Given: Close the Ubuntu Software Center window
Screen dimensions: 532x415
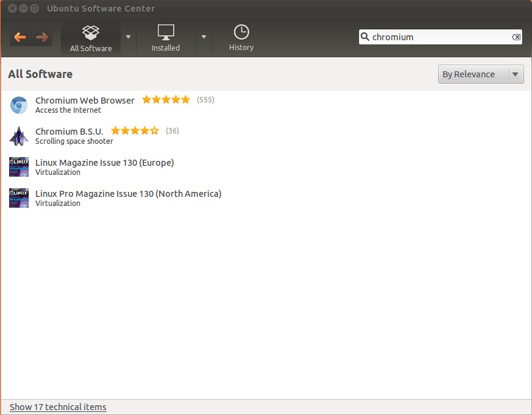Looking at the screenshot, I should [x=12, y=9].
